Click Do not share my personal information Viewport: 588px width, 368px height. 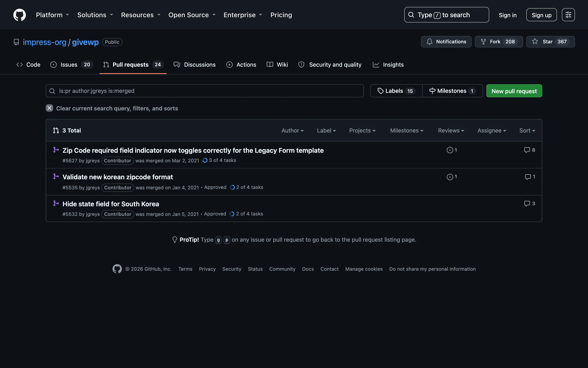click(432, 269)
